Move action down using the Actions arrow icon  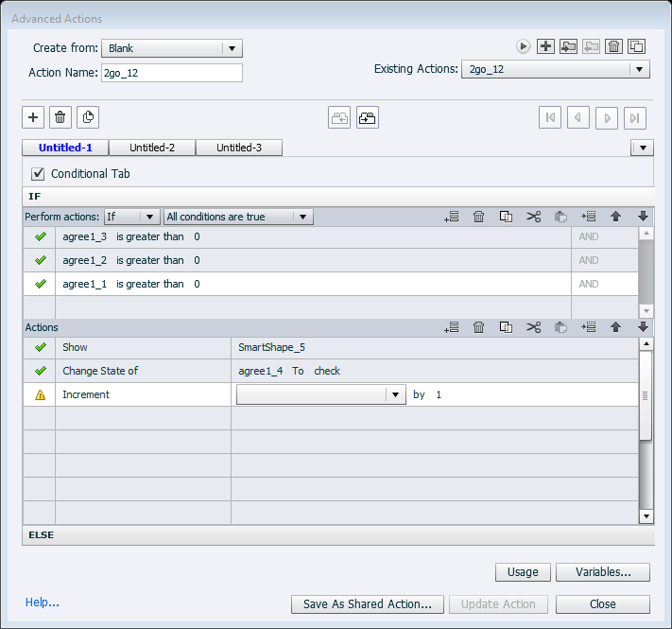644,327
